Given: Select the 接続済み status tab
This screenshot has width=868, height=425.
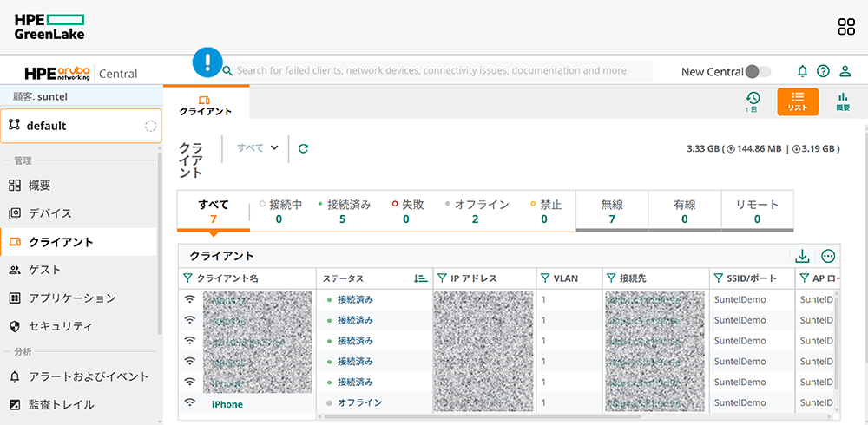Looking at the screenshot, I should 343,212.
